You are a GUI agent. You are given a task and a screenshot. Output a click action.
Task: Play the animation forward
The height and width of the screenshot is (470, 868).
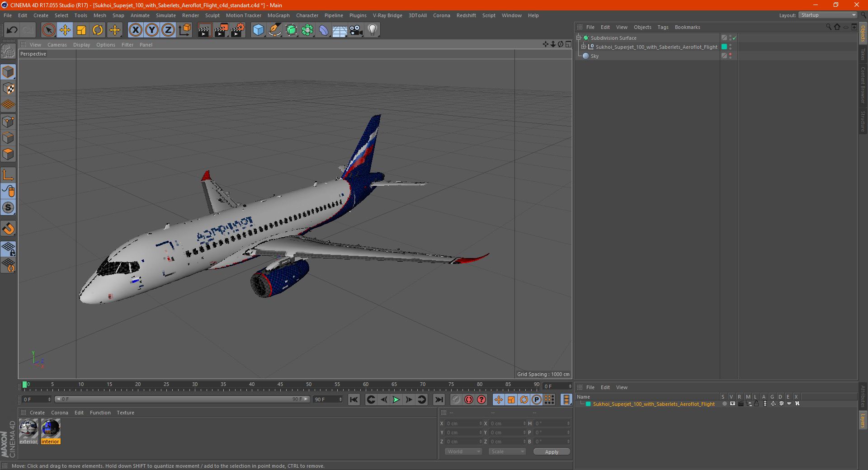point(396,399)
